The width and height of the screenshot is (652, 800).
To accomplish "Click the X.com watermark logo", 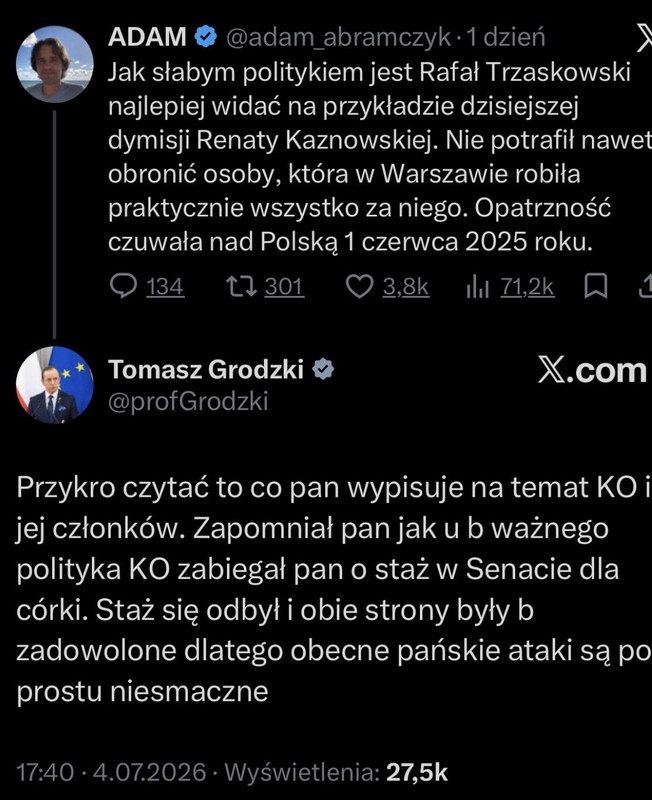I will [592, 370].
